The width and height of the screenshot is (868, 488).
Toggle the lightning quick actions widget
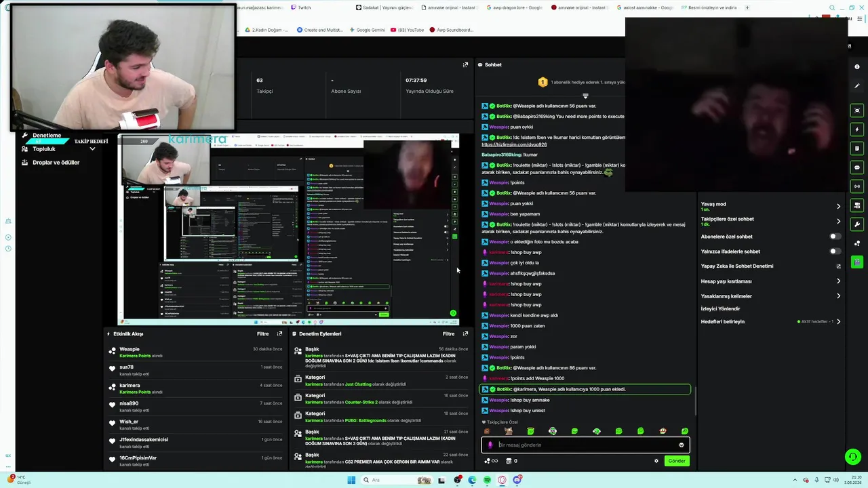(x=857, y=129)
